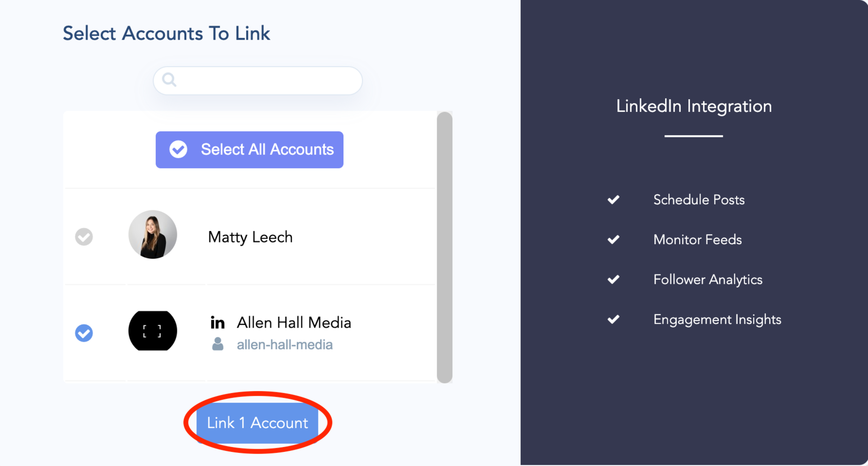The height and width of the screenshot is (466, 868).
Task: Select the Matty Leech account name
Action: coord(251,237)
